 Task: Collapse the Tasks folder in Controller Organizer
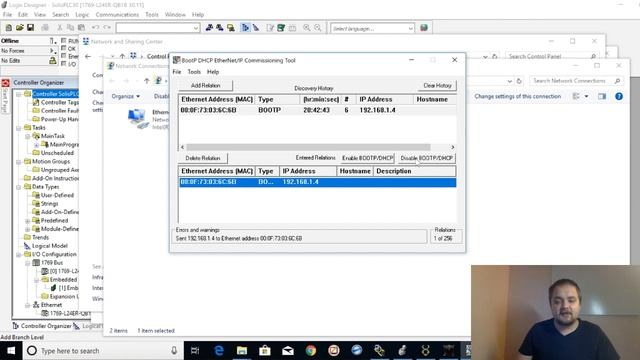click(19, 128)
